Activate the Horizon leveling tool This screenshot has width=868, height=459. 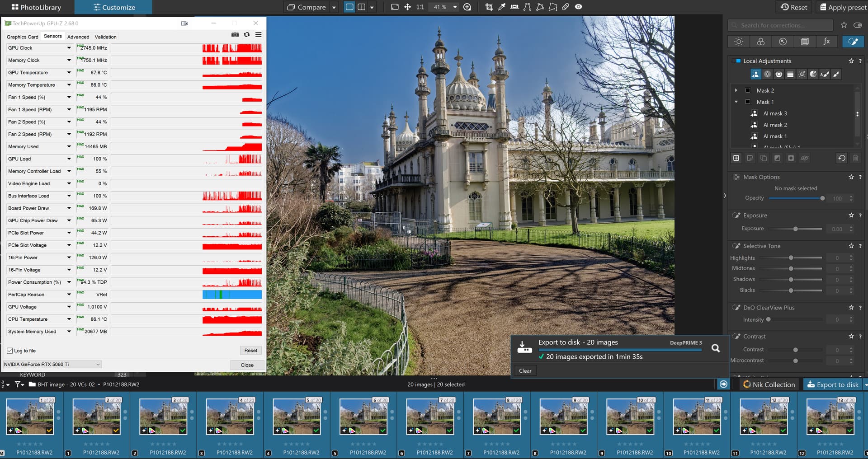coord(514,7)
